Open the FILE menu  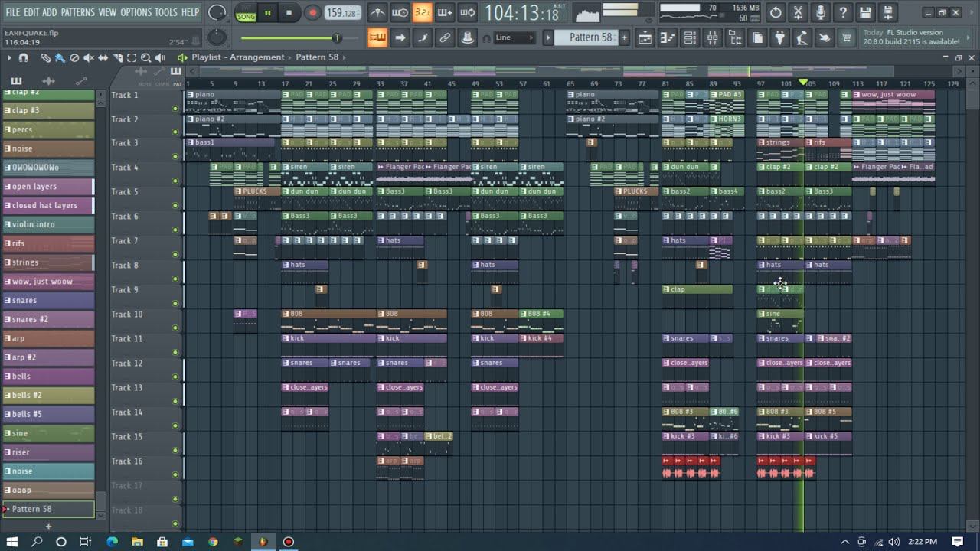(x=13, y=12)
